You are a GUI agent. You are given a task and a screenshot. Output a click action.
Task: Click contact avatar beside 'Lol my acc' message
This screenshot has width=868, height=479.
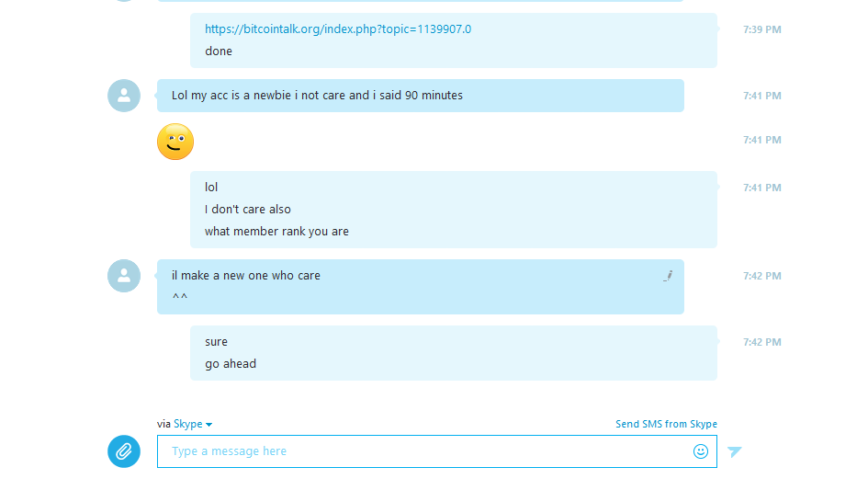pos(124,96)
